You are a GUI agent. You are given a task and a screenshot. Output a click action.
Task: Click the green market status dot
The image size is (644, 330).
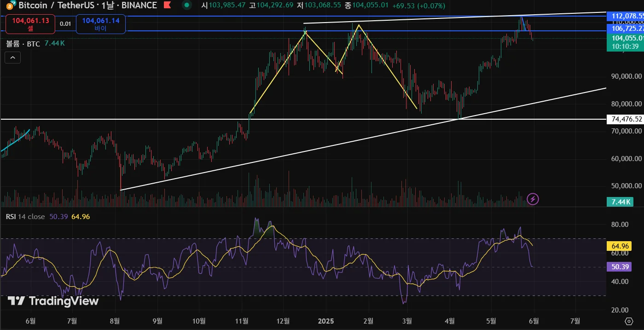[x=186, y=6]
